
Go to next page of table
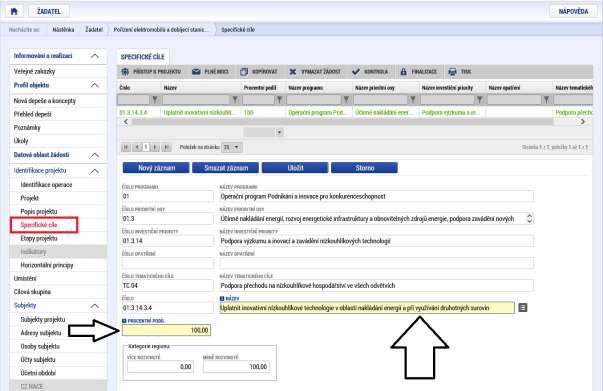tap(155, 147)
